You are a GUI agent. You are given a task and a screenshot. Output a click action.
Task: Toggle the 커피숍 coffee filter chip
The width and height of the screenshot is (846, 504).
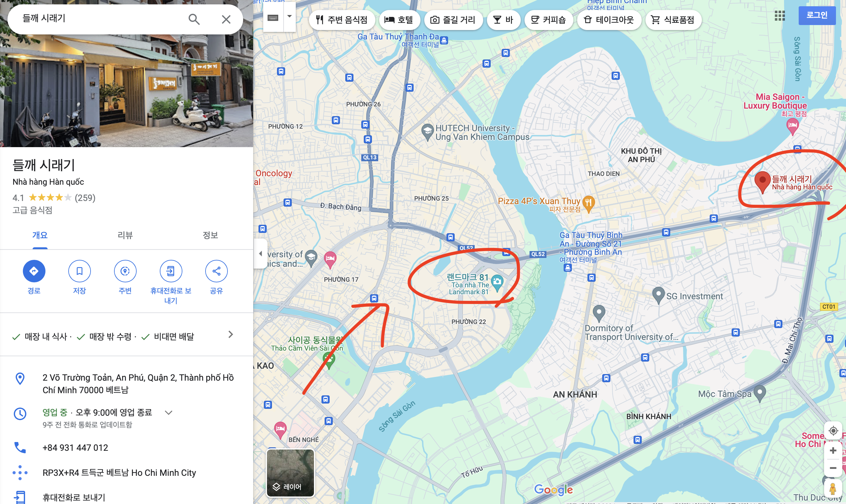(x=548, y=20)
